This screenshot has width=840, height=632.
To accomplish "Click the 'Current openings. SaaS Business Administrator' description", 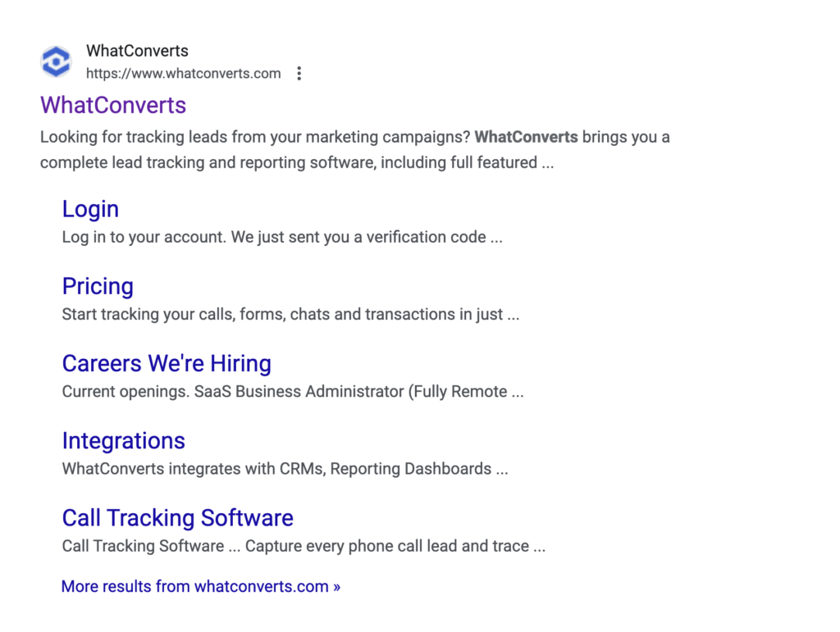I will pyautogui.click(x=293, y=392).
